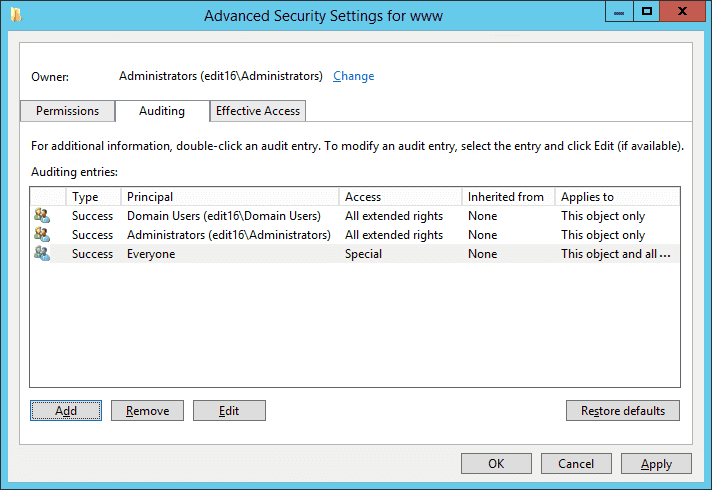The image size is (712, 490).
Task: Open the Effective Access tab
Action: point(258,111)
